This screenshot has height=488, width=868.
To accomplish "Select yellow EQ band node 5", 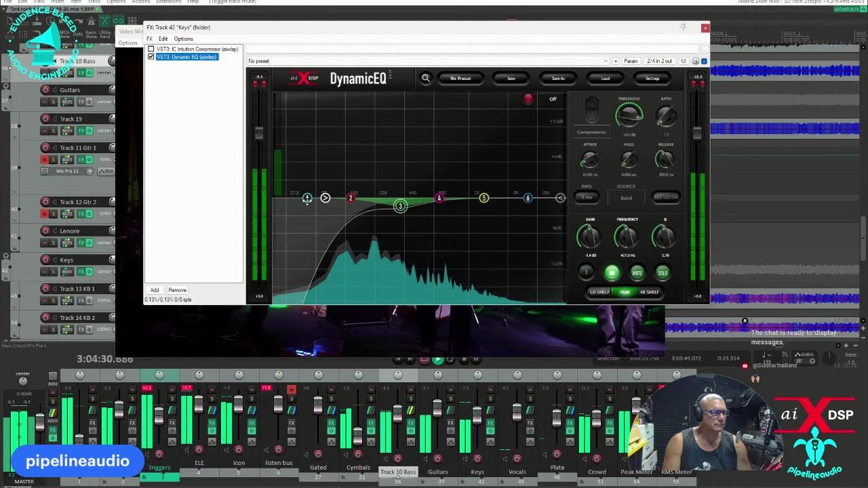I will pyautogui.click(x=484, y=198).
